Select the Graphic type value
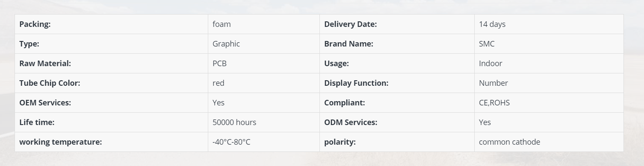This screenshot has width=644, height=166. tap(226, 44)
